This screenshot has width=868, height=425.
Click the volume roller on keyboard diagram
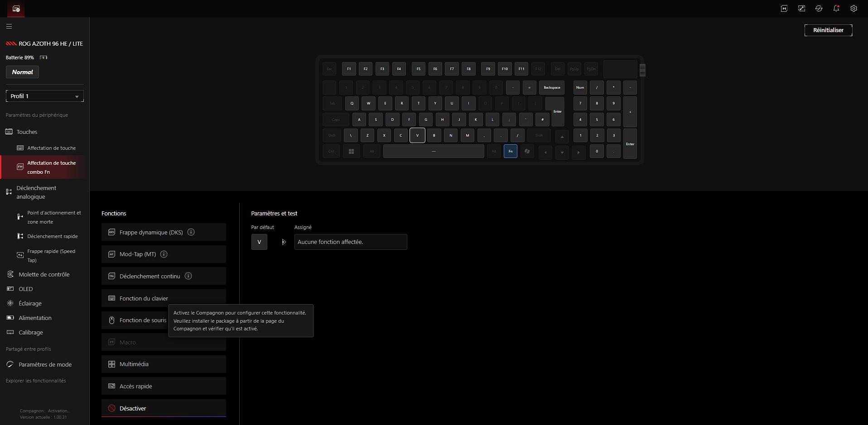click(x=642, y=70)
